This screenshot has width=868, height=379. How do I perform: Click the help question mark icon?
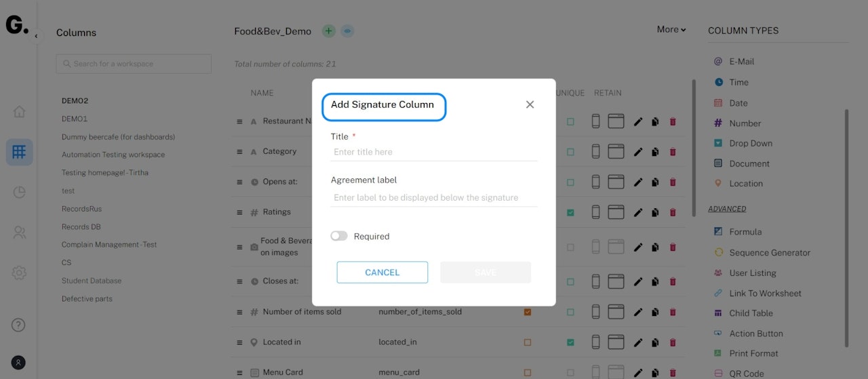coord(19,325)
